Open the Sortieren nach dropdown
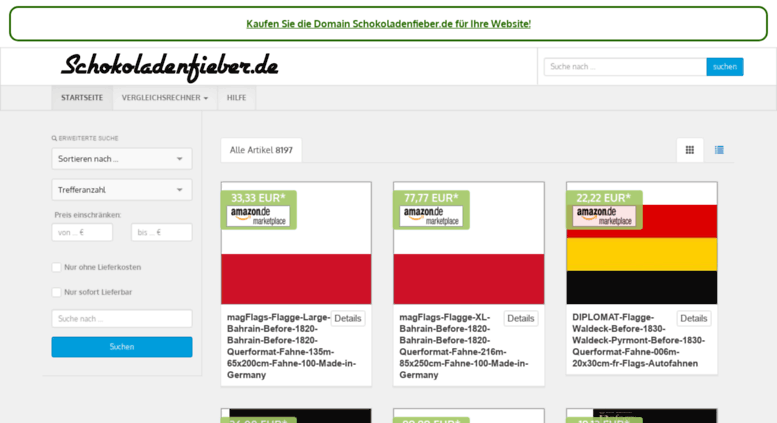The height and width of the screenshot is (423, 777). pos(122,159)
